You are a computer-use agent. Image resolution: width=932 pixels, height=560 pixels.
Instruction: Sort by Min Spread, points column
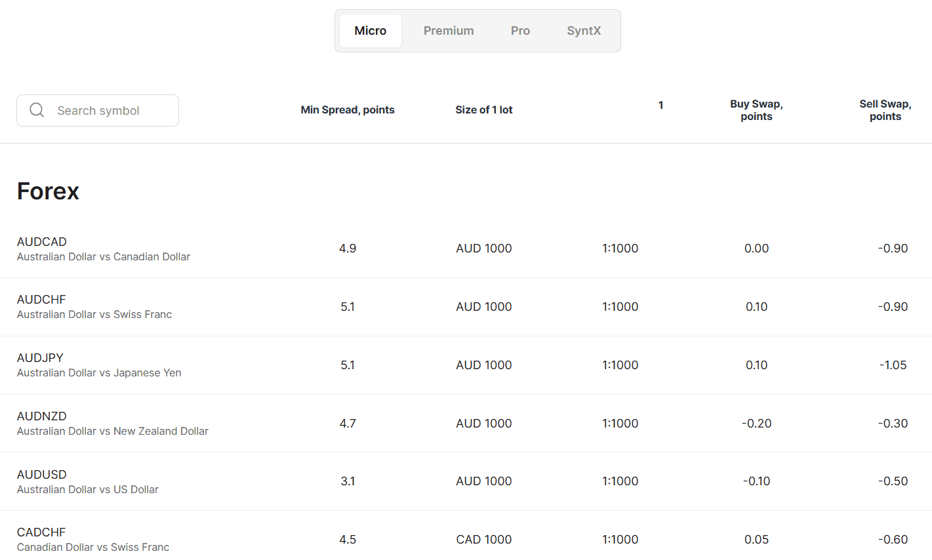[x=348, y=110]
